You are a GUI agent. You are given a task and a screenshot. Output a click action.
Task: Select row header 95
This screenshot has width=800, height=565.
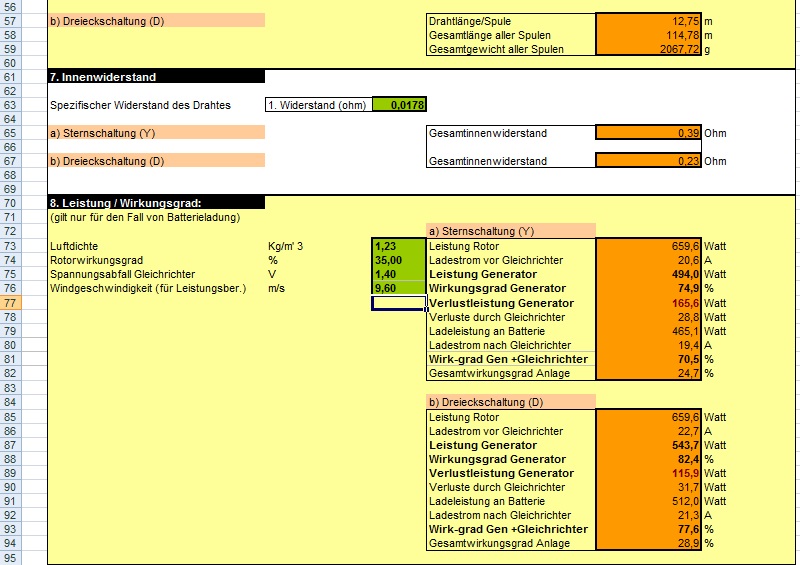coord(23,557)
